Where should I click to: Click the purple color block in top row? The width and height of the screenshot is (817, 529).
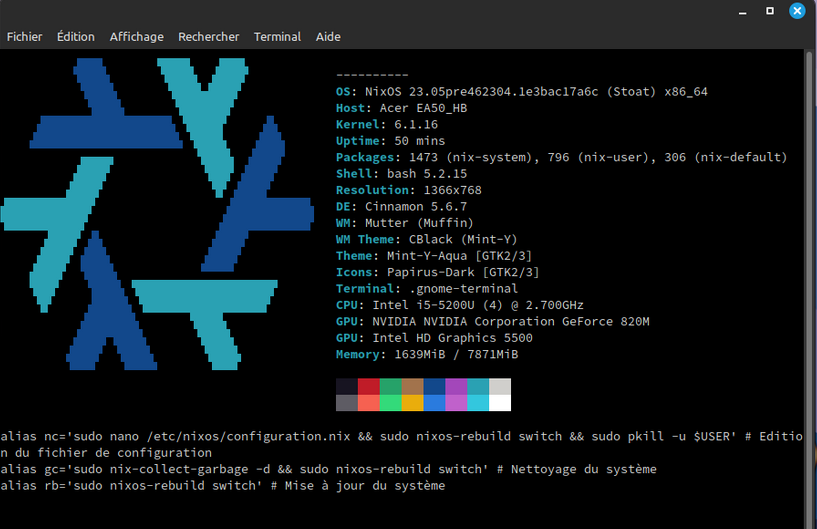pos(455,387)
